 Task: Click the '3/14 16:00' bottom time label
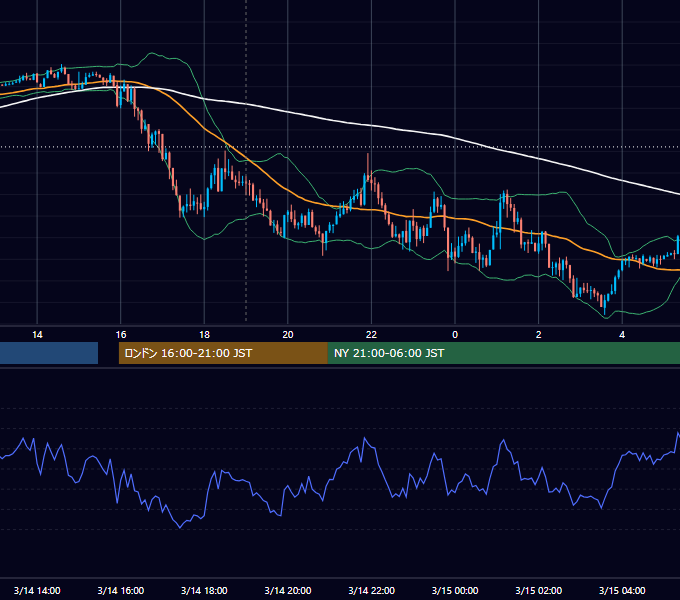121,590
